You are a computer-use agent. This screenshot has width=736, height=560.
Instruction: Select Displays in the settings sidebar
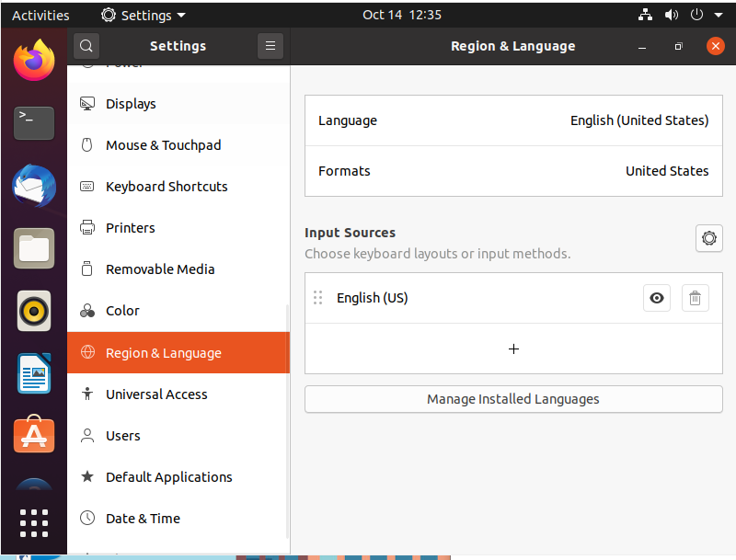[x=131, y=104]
